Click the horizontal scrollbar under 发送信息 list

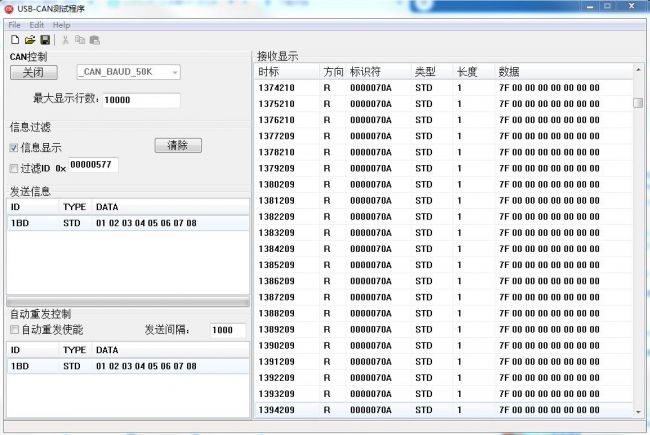tap(128, 301)
